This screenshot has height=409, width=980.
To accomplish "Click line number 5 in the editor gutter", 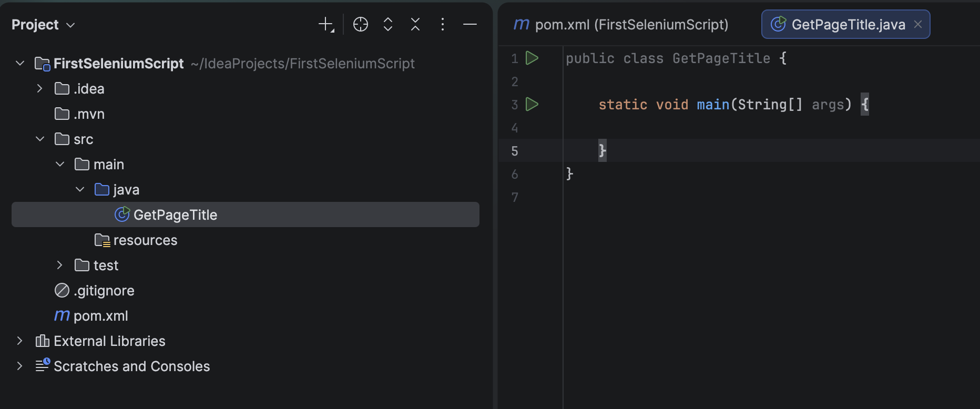I will [515, 151].
